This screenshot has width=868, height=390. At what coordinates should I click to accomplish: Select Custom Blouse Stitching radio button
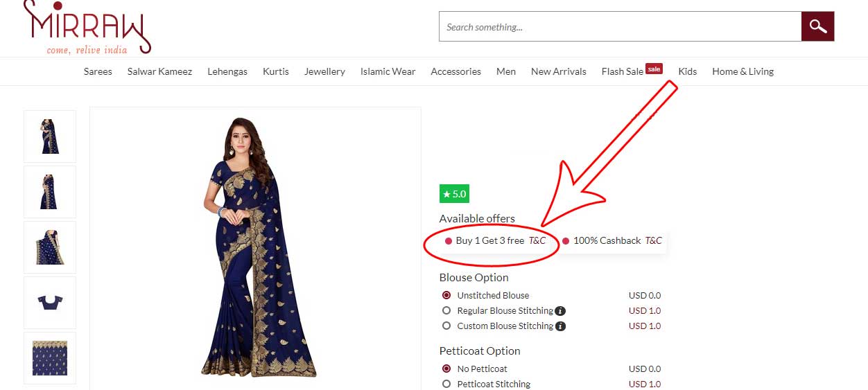click(x=446, y=326)
